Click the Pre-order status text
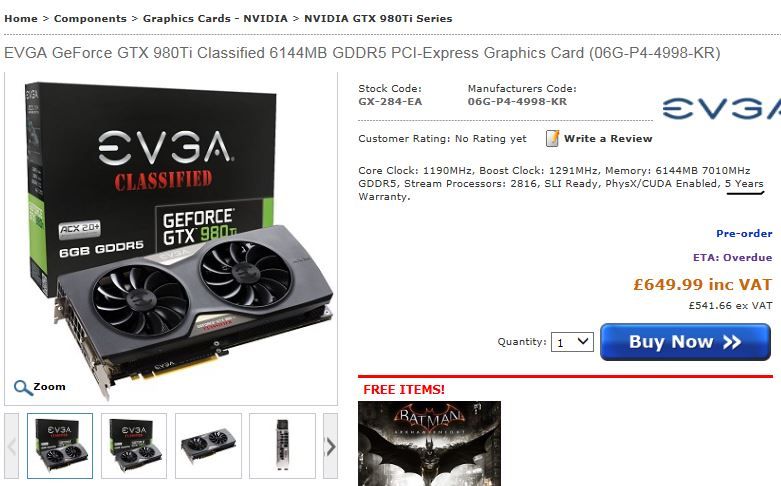Image resolution: width=781 pixels, height=486 pixels. point(744,233)
